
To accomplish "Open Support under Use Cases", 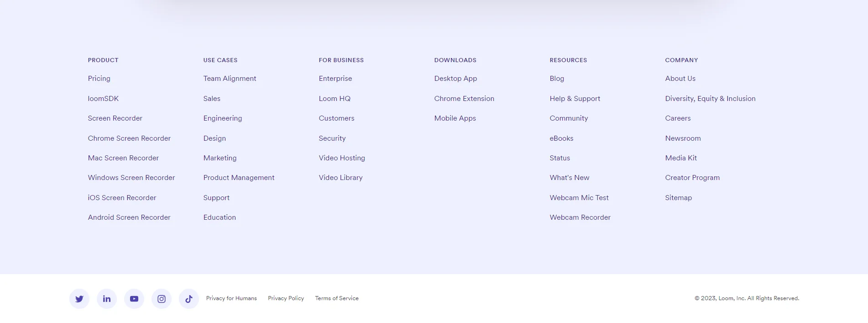I will tap(216, 198).
